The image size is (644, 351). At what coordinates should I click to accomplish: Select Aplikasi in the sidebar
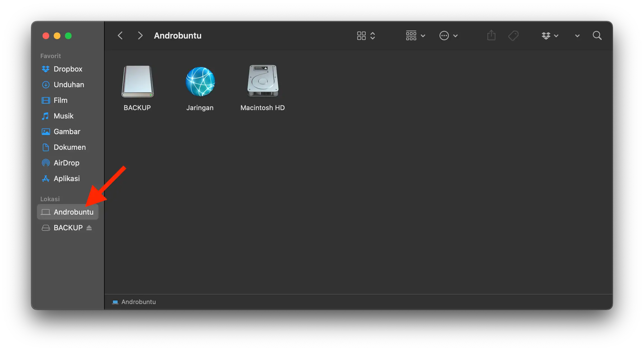tap(67, 178)
